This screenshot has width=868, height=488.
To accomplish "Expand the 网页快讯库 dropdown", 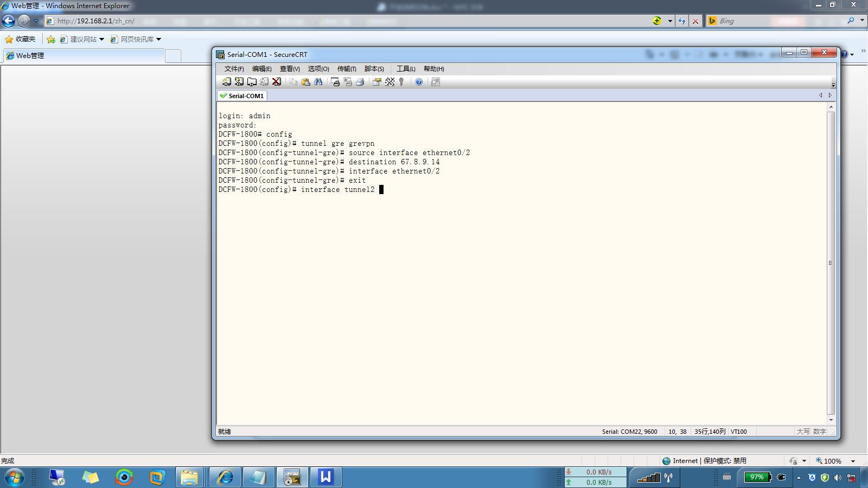I will click(158, 40).
